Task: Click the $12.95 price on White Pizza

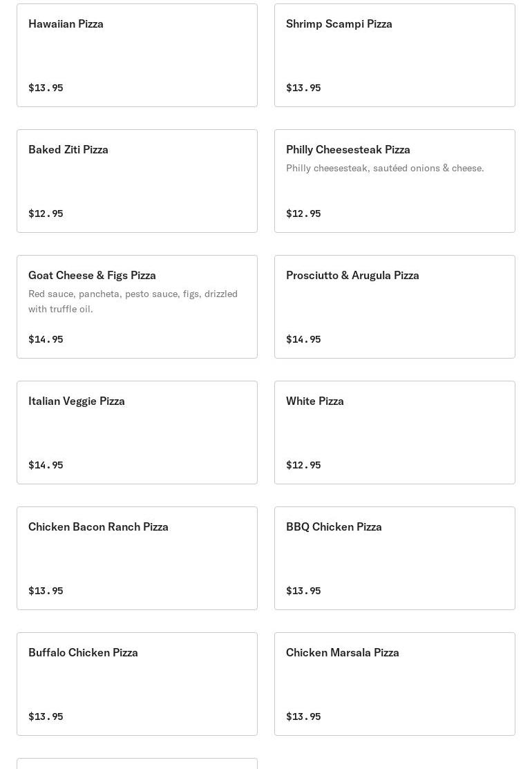Action: [x=303, y=465]
